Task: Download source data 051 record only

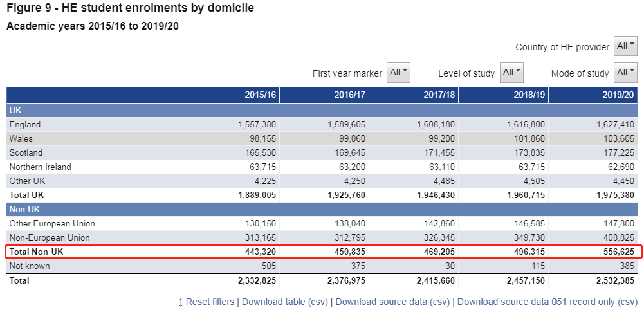Action: (x=547, y=302)
